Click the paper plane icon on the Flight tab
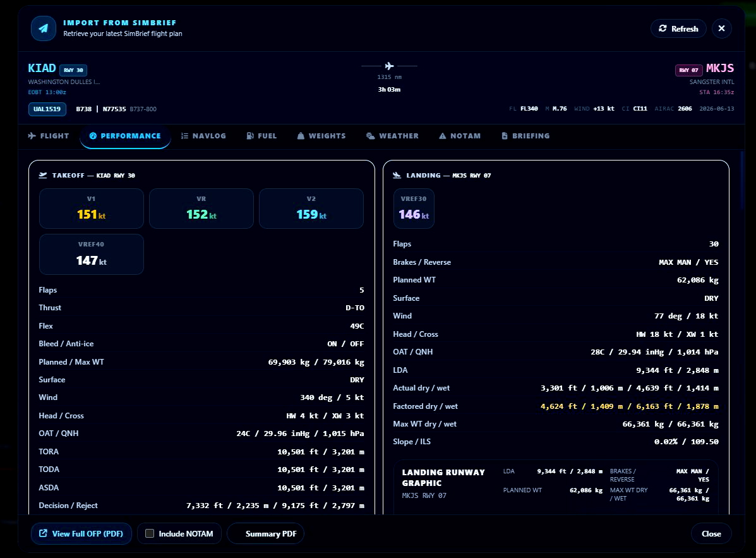756x558 pixels. pos(32,136)
